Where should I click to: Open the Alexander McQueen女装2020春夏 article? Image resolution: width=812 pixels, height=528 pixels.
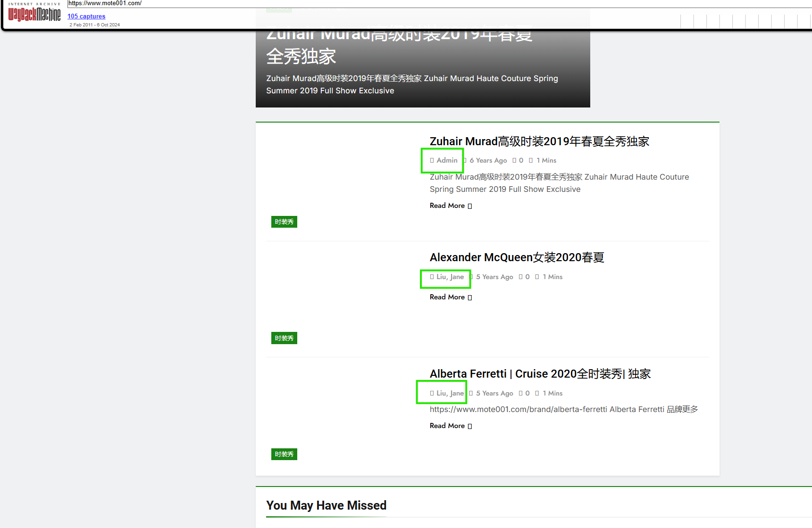(517, 257)
